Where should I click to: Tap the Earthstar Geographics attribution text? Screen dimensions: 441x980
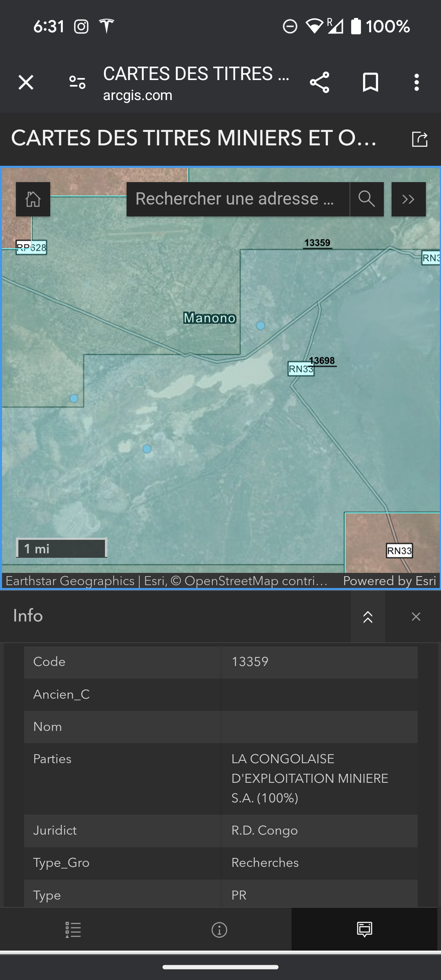[70, 581]
